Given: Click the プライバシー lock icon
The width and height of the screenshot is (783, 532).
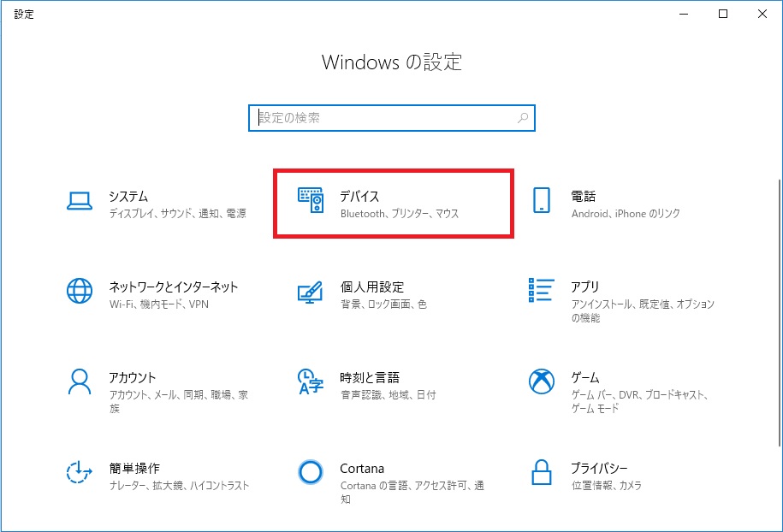Looking at the screenshot, I should pos(542,472).
